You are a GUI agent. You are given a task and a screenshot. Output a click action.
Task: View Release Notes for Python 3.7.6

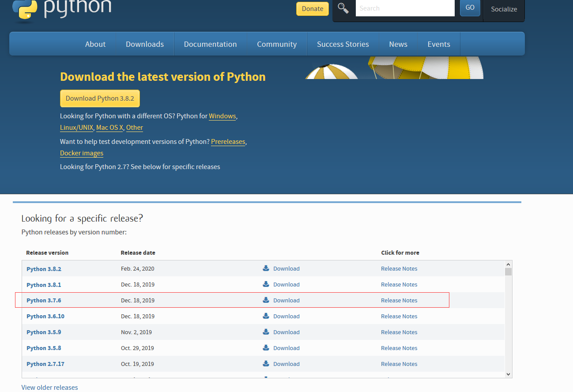click(399, 300)
